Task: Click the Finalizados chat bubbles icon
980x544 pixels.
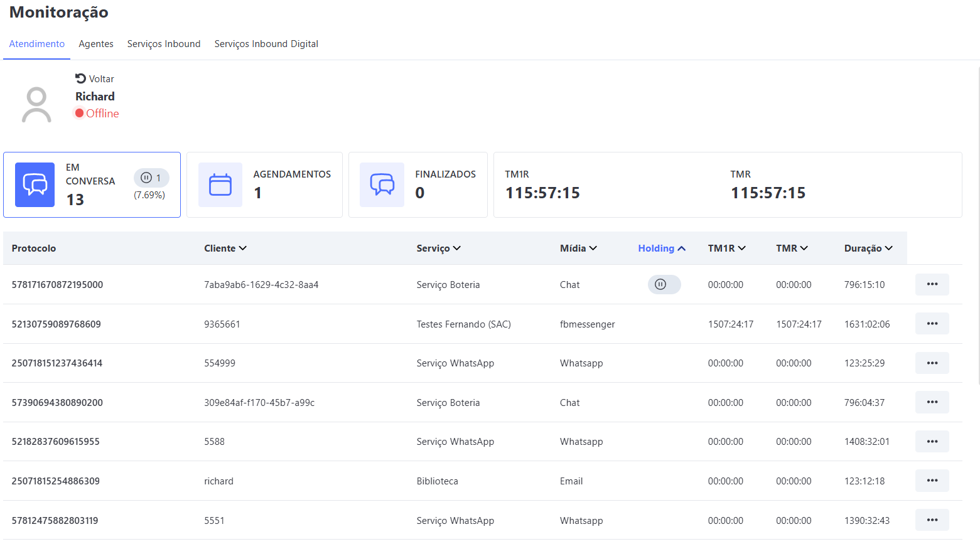Action: [382, 184]
